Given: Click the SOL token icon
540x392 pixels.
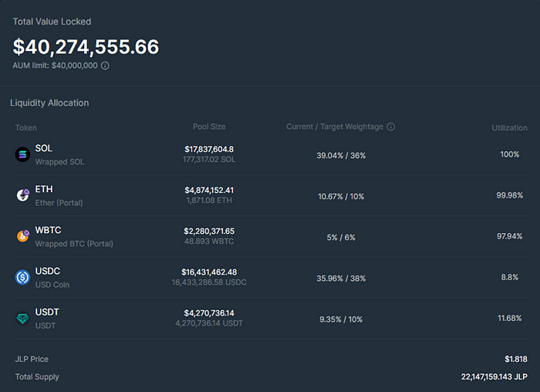Looking at the screenshot, I should coord(22,154).
